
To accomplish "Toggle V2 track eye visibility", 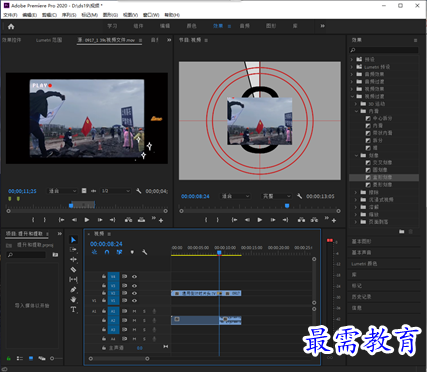I will coord(134,293).
